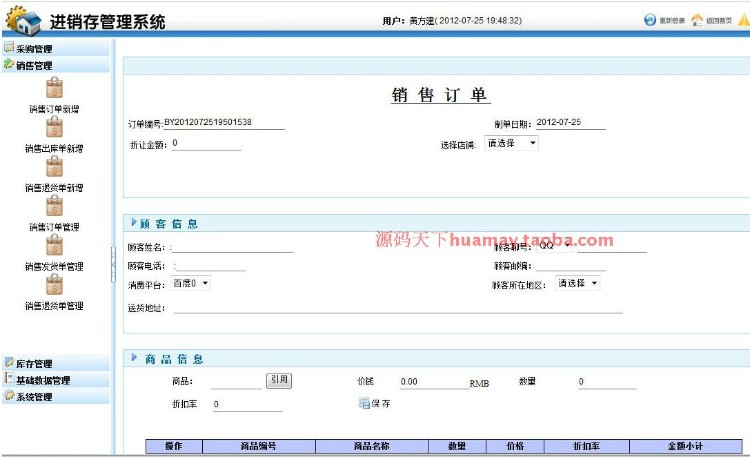Open the 销售退货单管理 link
This screenshot has height=457, width=750.
(x=54, y=306)
